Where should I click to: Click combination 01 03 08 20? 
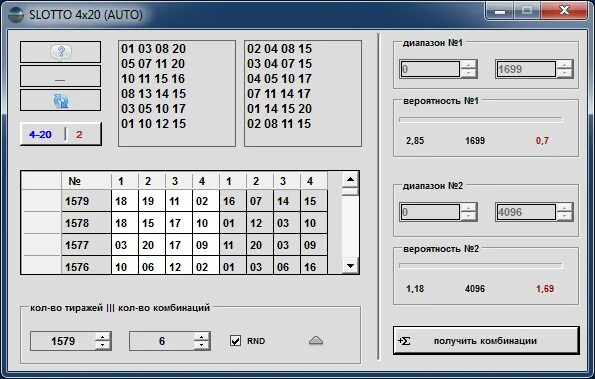153,49
